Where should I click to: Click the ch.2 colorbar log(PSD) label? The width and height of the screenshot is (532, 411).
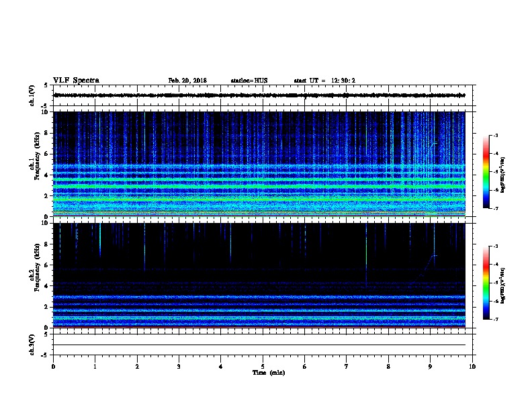point(503,285)
